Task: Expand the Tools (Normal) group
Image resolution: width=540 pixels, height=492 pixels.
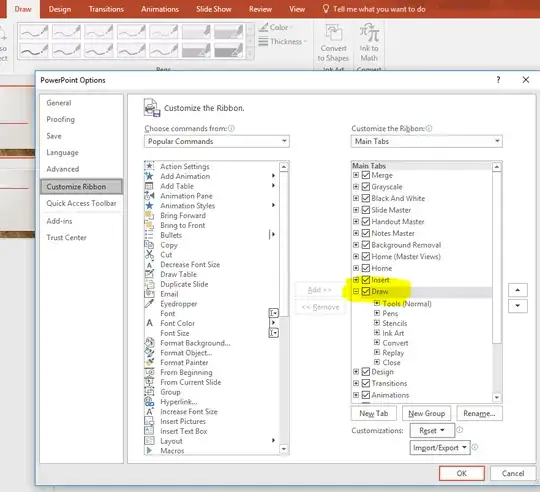Action: (x=377, y=303)
